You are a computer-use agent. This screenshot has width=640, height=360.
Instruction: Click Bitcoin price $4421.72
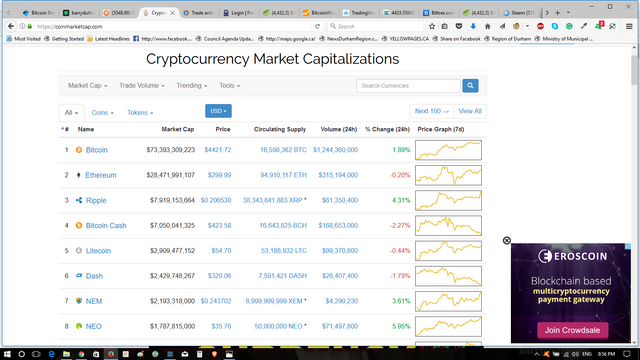[x=218, y=150]
